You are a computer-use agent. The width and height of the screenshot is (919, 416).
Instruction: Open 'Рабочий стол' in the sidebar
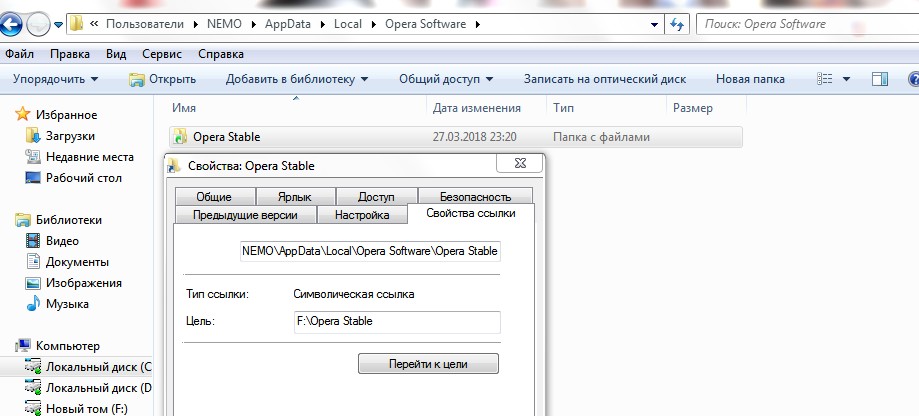coord(84,178)
